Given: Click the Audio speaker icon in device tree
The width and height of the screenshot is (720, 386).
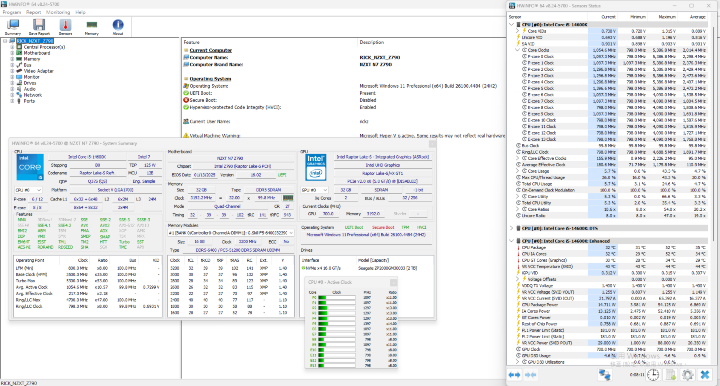Looking at the screenshot, I should (x=19, y=89).
